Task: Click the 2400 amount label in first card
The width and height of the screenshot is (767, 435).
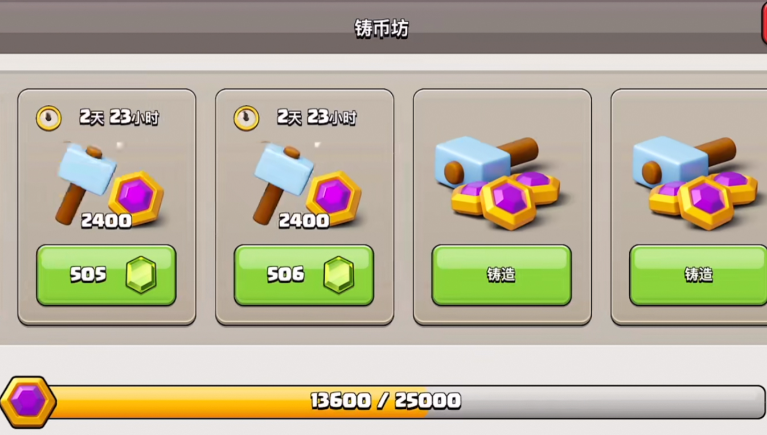Action: tap(106, 221)
